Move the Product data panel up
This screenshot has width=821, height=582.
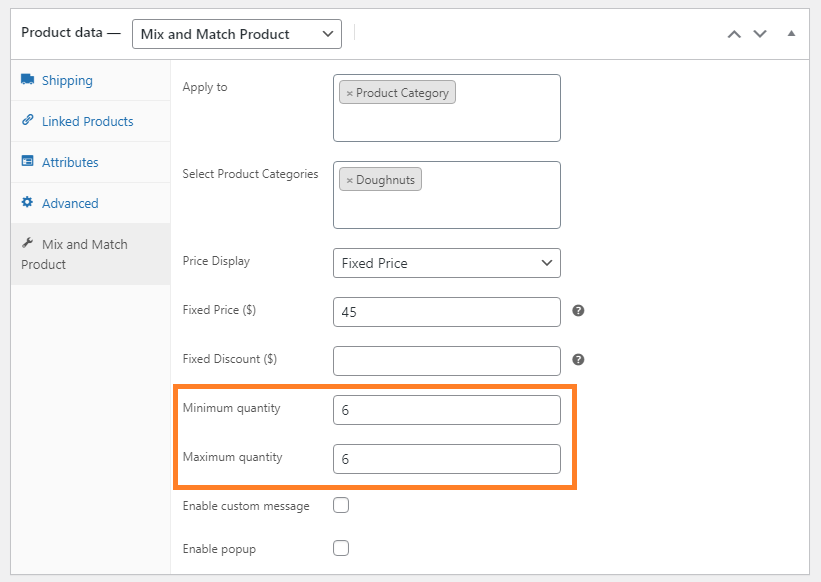[734, 34]
